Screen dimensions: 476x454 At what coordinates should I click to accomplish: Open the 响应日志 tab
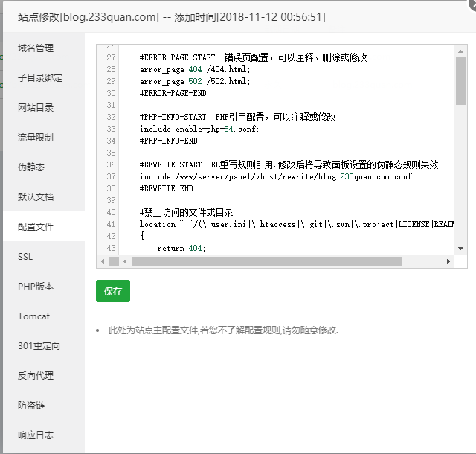coord(36,435)
